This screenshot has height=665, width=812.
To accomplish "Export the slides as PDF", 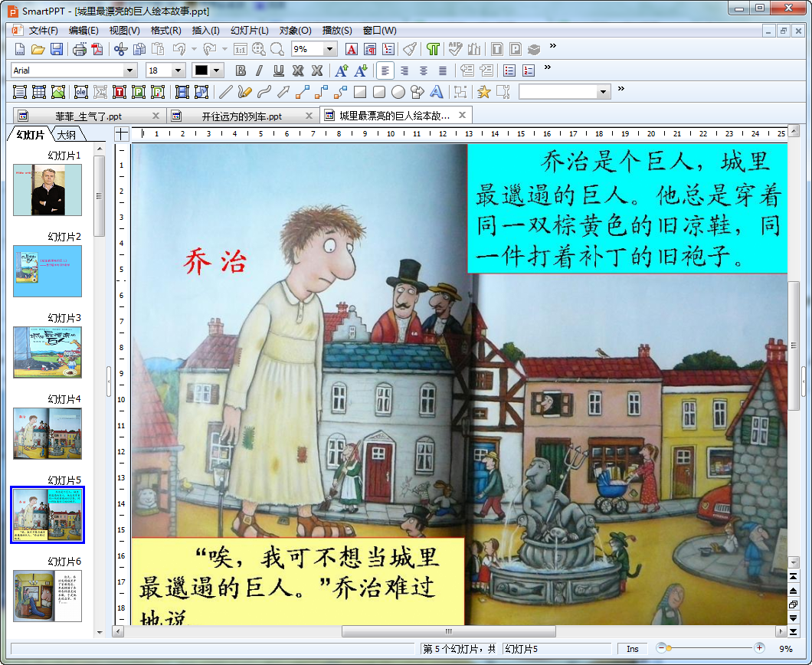I will pos(97,49).
